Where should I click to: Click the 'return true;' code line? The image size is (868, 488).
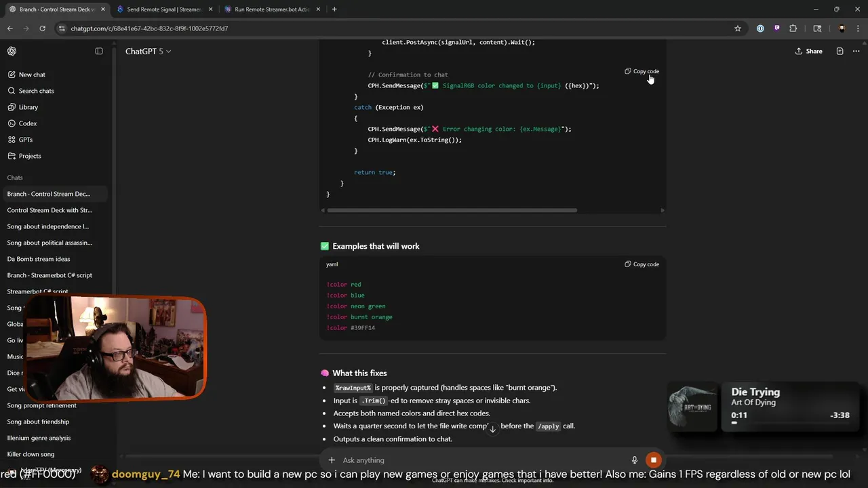[374, 172]
